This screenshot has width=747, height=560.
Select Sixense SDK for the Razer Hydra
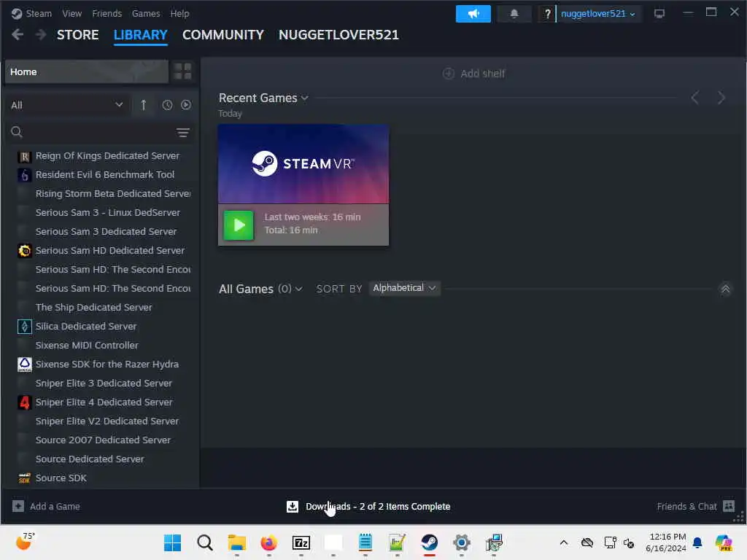pyautogui.click(x=100, y=365)
